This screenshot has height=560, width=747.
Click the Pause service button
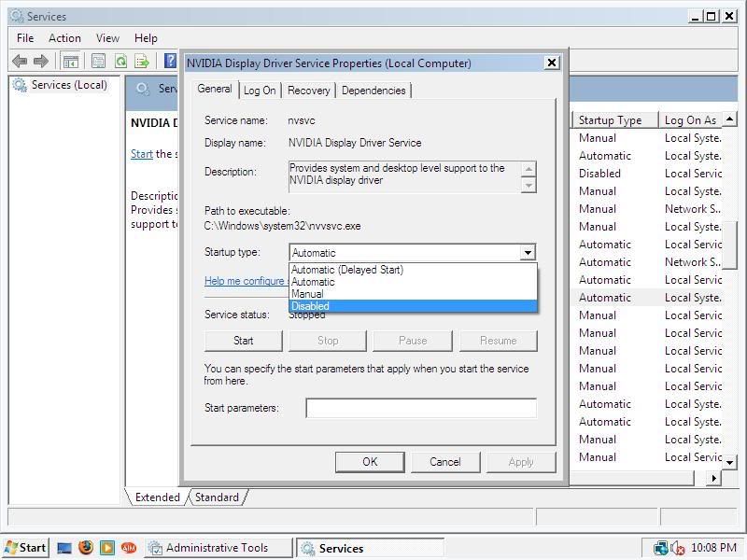coord(413,341)
